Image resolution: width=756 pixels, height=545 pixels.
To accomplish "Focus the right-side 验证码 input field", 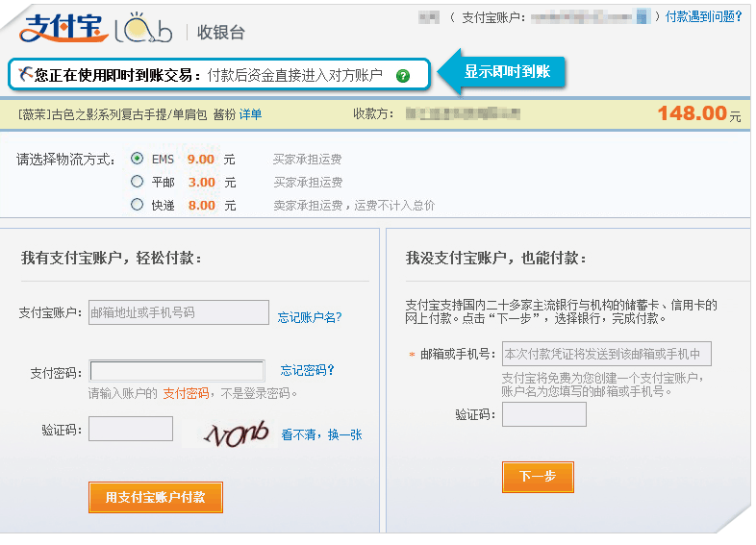I will pos(544,414).
